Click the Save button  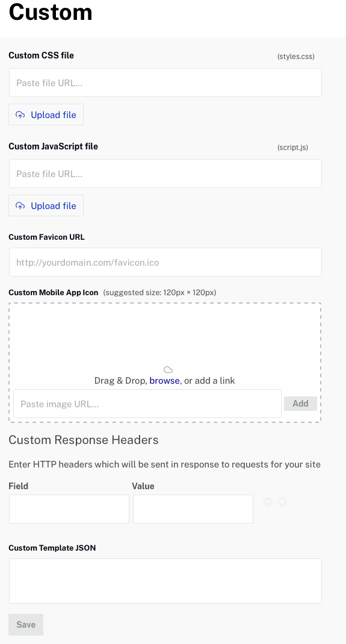(26, 625)
